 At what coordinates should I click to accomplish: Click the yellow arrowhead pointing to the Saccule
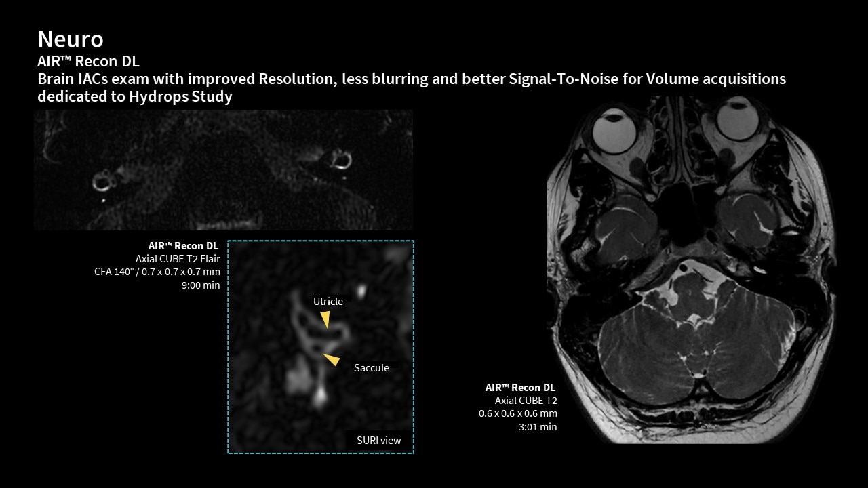[331, 359]
